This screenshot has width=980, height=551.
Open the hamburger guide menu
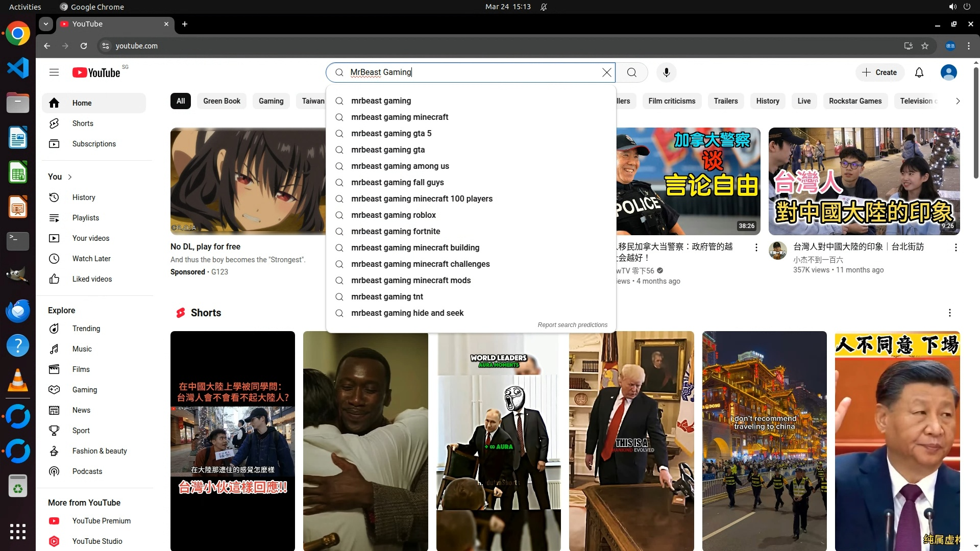(54, 72)
